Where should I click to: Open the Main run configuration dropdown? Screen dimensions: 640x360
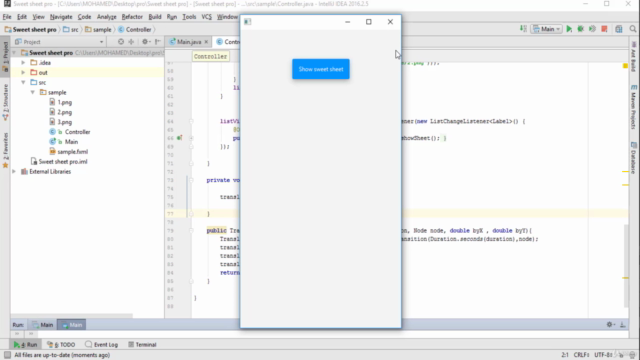tap(547, 29)
